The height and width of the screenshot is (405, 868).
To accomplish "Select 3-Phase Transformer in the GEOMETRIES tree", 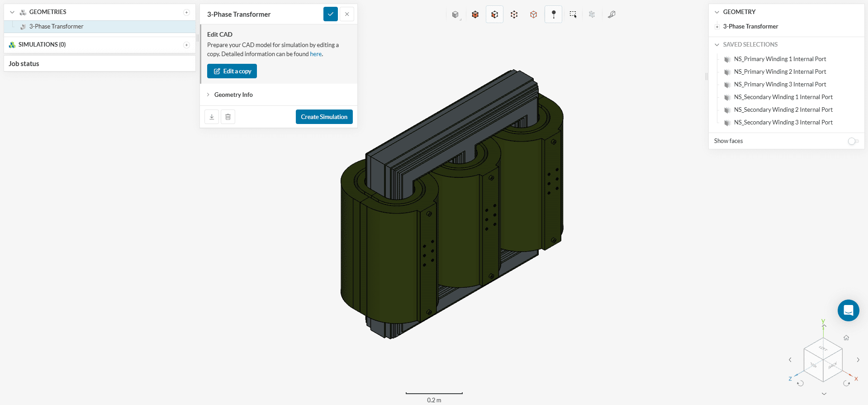I will pos(56,26).
